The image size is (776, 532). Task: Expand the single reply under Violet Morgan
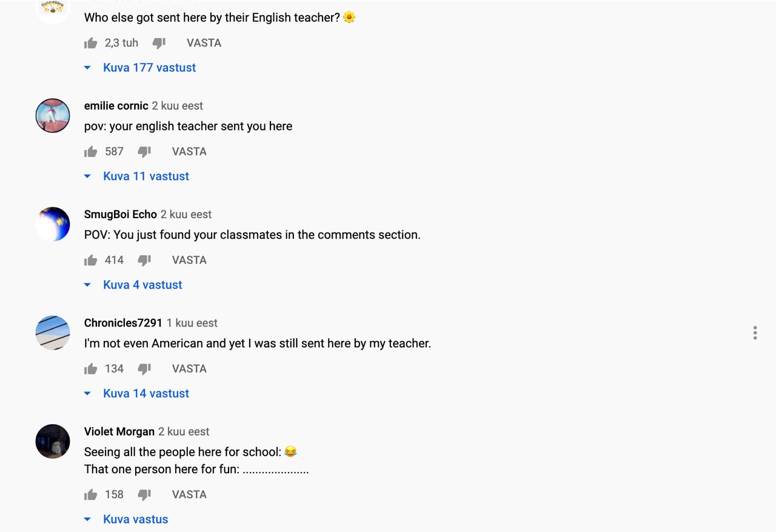[135, 519]
